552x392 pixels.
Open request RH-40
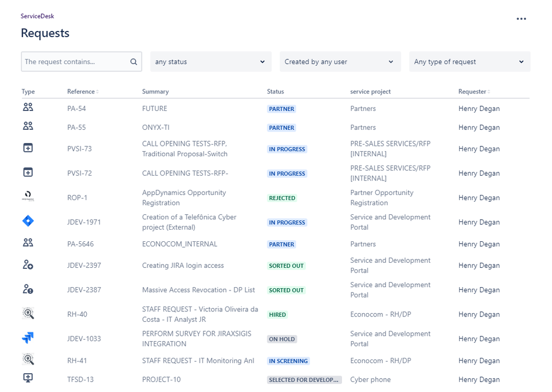(x=77, y=314)
